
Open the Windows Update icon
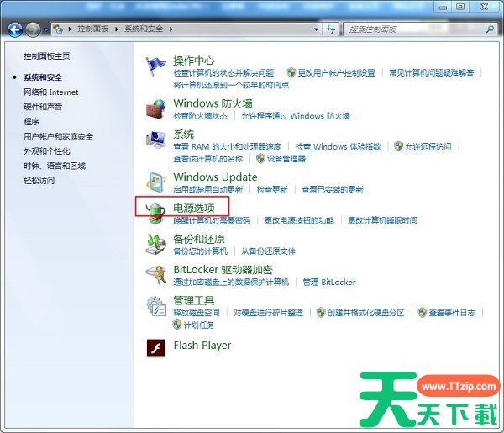click(156, 182)
